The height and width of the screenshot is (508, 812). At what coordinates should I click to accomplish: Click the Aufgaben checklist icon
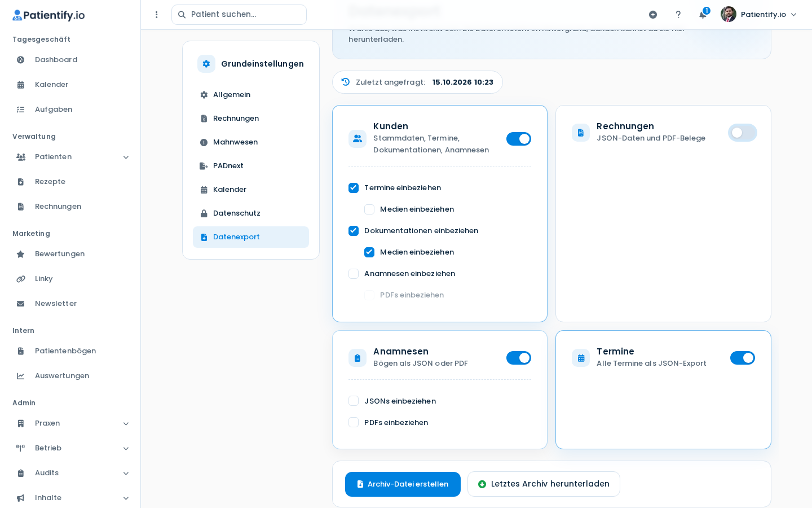[21, 110]
